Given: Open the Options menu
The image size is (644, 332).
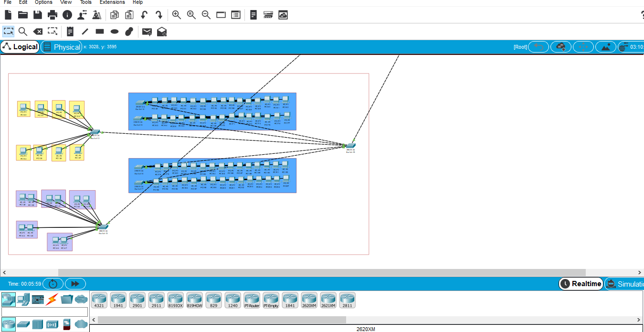Looking at the screenshot, I should (43, 2).
